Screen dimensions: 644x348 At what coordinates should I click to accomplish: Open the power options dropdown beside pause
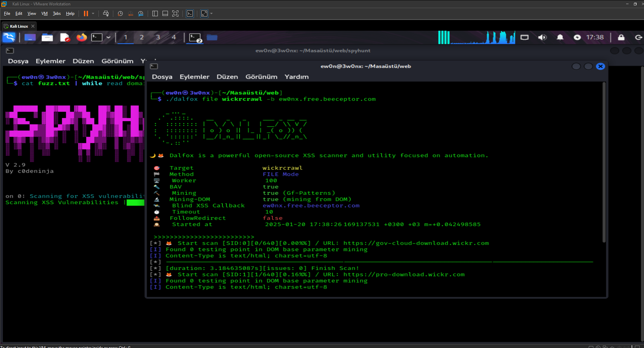pyautogui.click(x=93, y=14)
